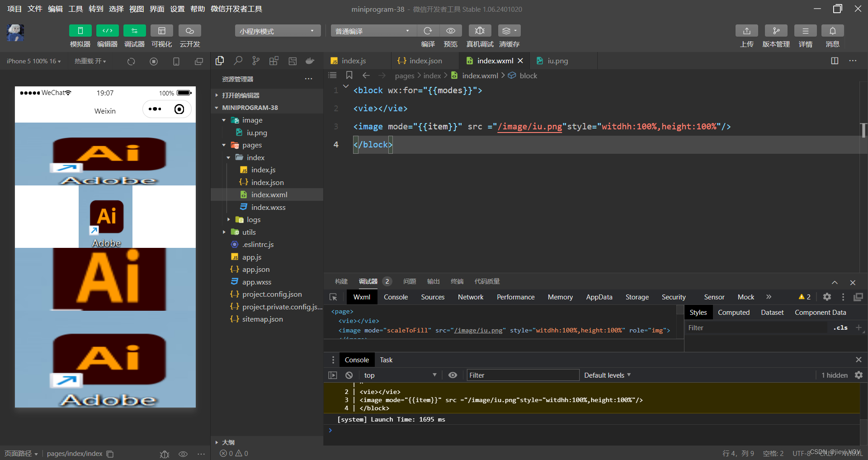This screenshot has height=460, width=868.
Task: Open the 设置 menu
Action: pyautogui.click(x=177, y=9)
